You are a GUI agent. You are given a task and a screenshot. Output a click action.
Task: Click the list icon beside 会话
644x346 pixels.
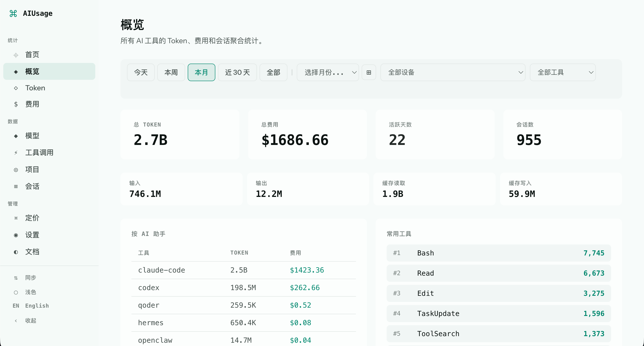point(16,186)
